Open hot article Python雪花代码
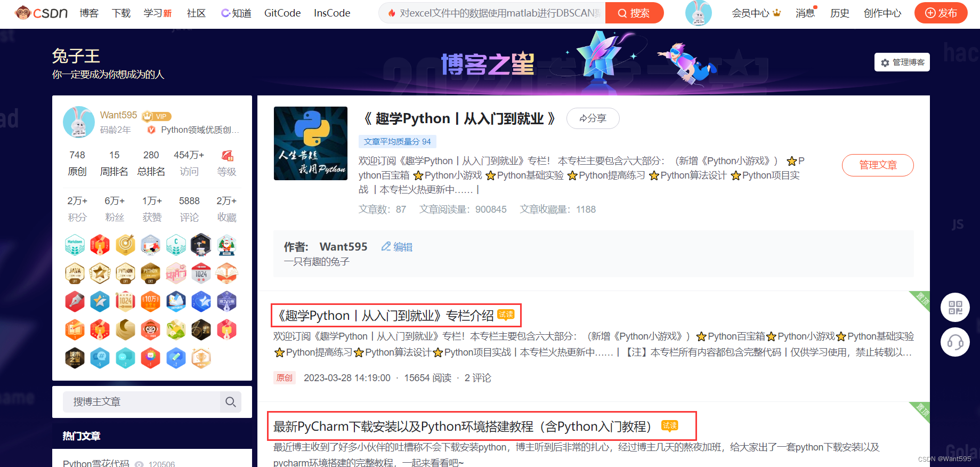This screenshot has width=980, height=467. tap(96, 463)
